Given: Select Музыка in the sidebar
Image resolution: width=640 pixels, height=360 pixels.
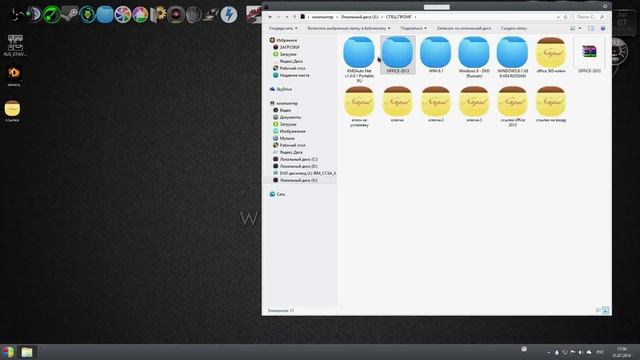Looking at the screenshot, I should coord(284,138).
